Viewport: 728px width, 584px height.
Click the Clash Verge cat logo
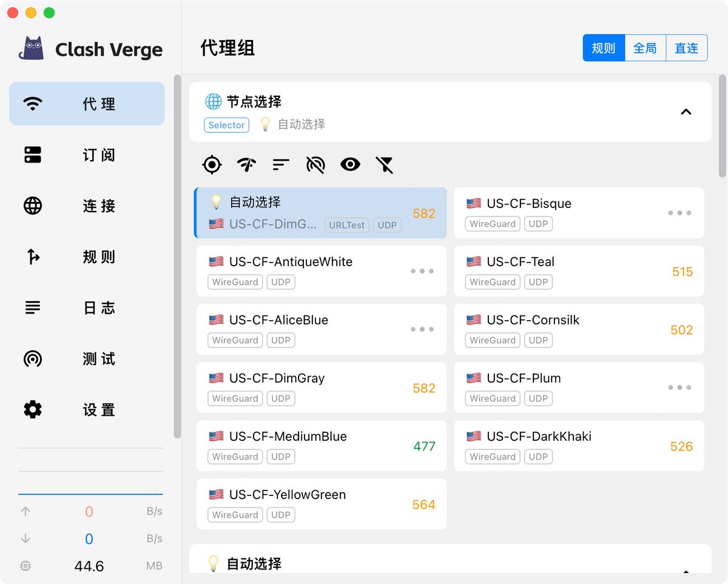[32, 48]
